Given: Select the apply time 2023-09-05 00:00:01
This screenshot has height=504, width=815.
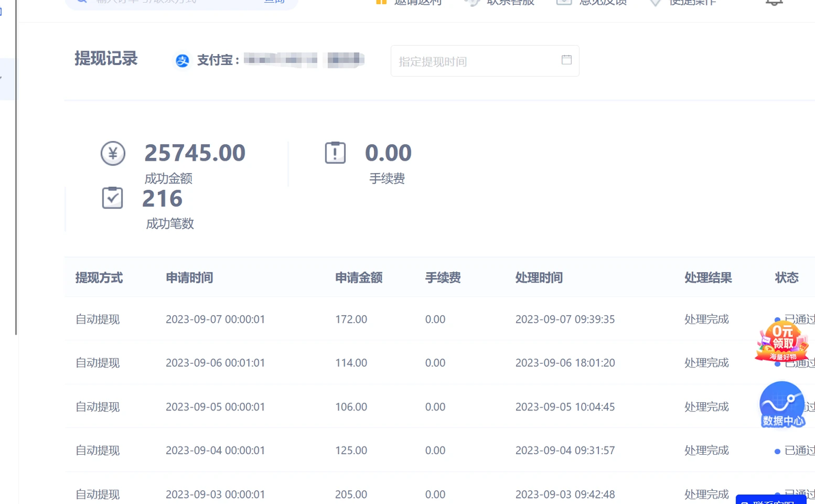Looking at the screenshot, I should point(215,407).
